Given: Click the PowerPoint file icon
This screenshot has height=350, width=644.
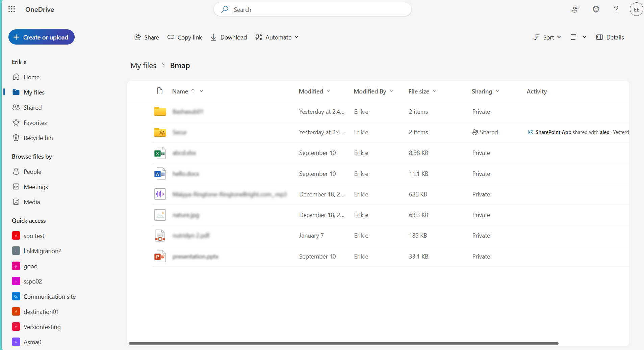Looking at the screenshot, I should 160,257.
